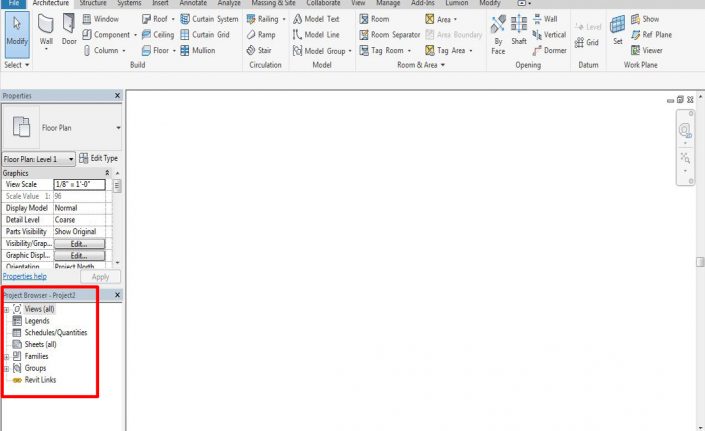Viewport: 705px width, 431px height.
Task: Click Edit button for Visibility/Graphics
Action: [x=78, y=243]
